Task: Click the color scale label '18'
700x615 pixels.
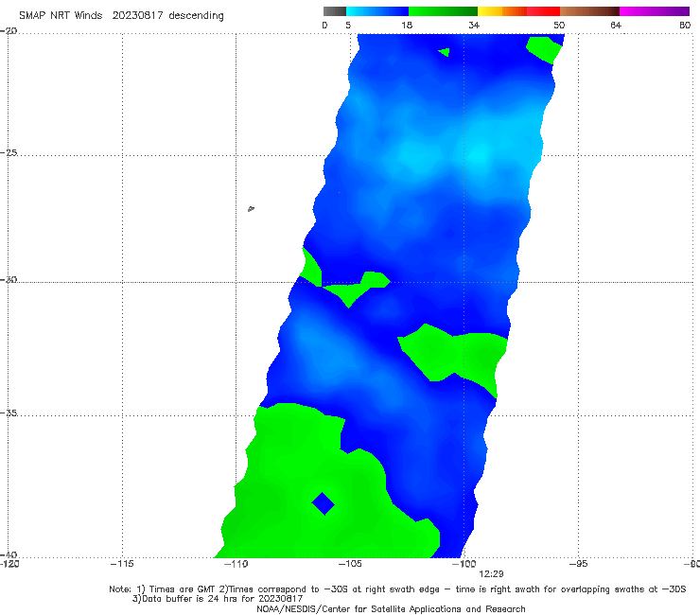Action: (407, 25)
